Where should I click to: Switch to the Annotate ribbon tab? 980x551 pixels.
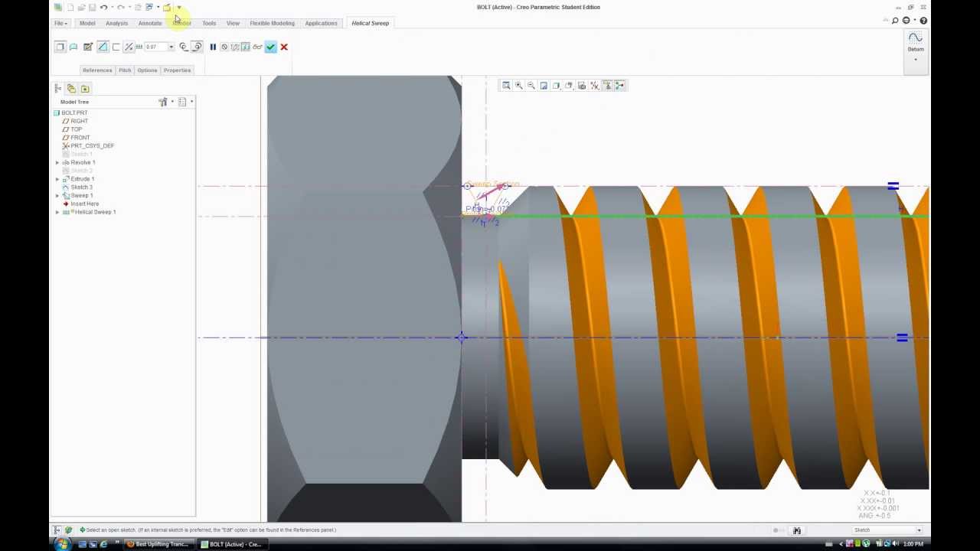150,23
